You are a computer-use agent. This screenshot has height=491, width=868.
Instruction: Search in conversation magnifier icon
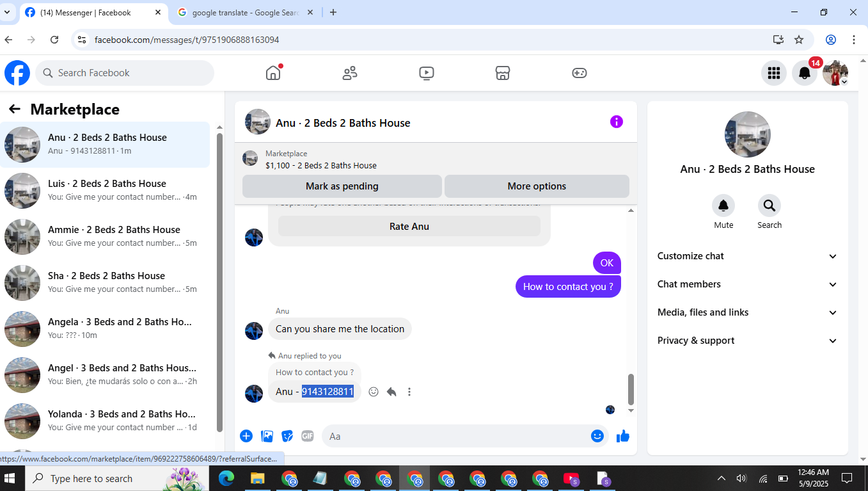[769, 205]
